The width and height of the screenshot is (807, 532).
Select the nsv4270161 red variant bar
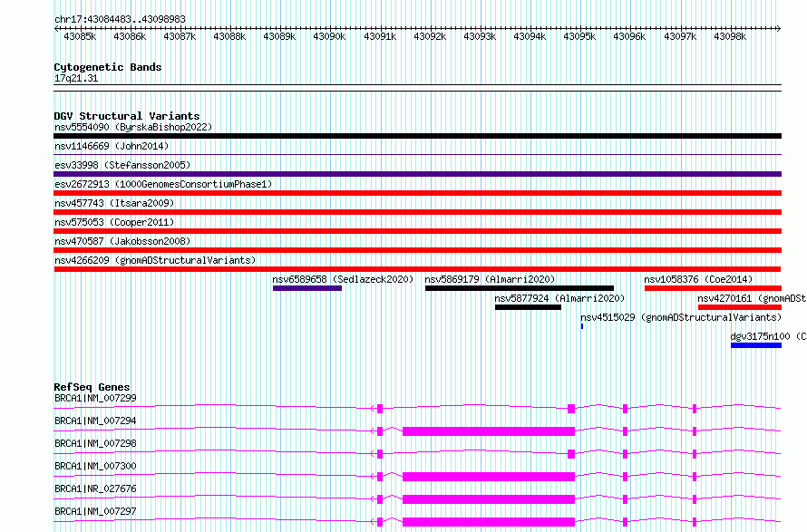tap(740, 307)
